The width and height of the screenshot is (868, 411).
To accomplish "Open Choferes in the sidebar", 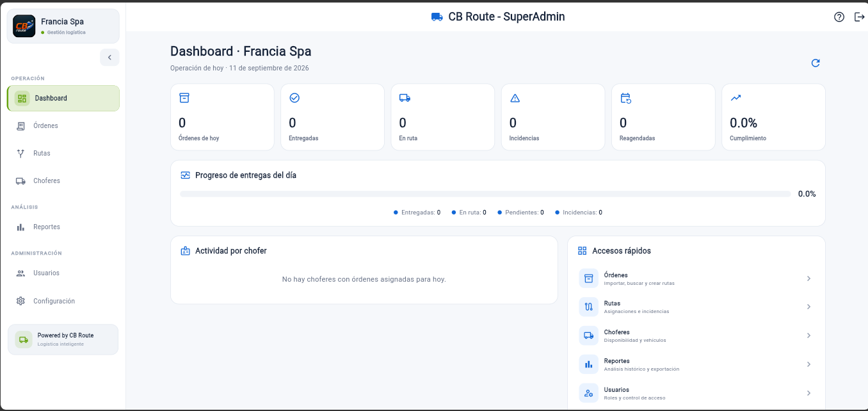I will point(63,181).
